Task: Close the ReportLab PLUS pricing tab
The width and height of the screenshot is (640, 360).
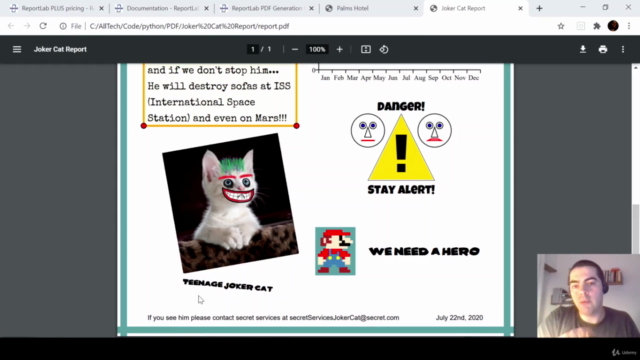Action: click(x=102, y=8)
